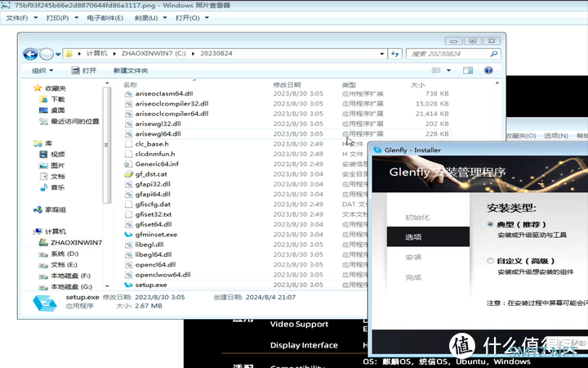Open the view options dropdown arrow

(448, 70)
